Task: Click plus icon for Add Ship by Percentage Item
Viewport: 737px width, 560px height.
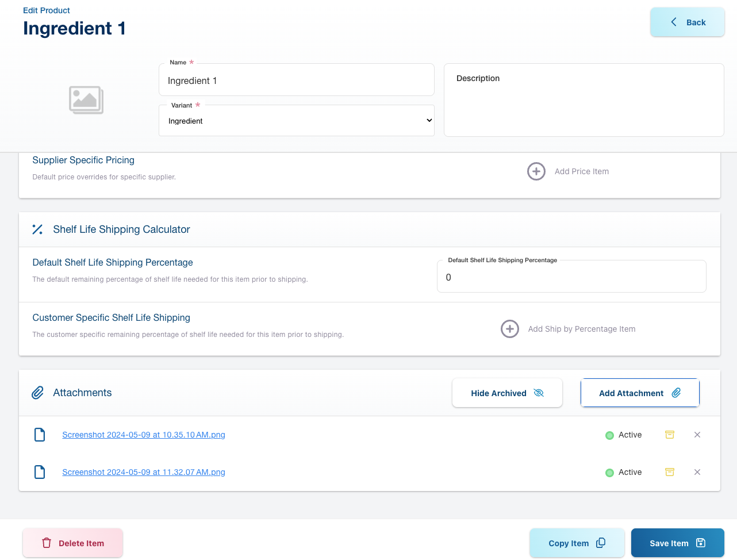Action: point(509,329)
